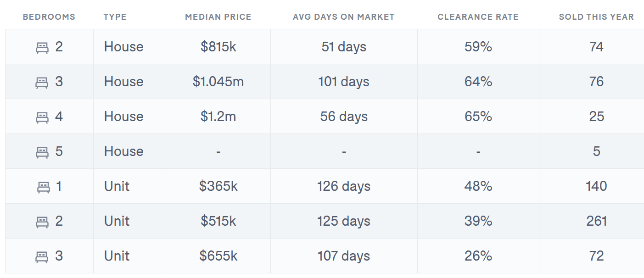Click bed icon in 3-bedroom House row

click(x=42, y=82)
